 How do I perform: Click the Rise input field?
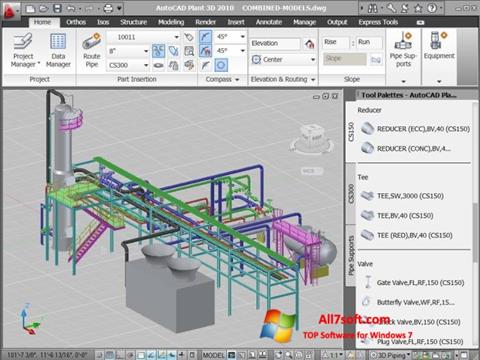point(336,42)
